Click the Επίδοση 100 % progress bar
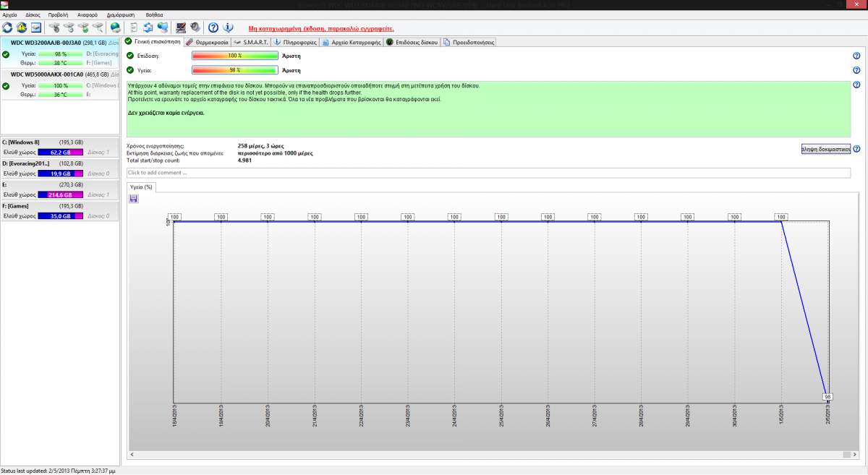Viewport: 868px width, 475px height. (235, 56)
